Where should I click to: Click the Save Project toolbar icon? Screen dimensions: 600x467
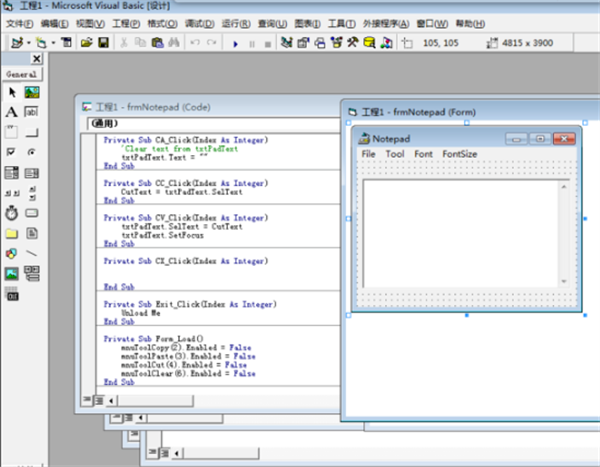point(103,43)
